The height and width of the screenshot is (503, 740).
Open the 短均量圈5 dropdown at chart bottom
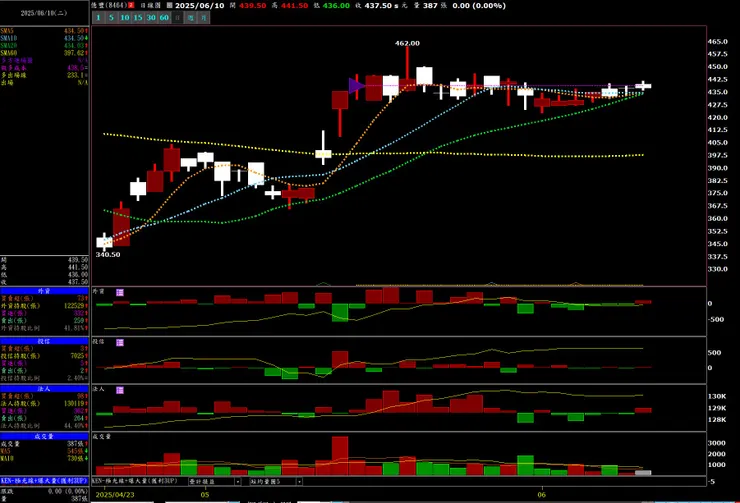(276, 481)
